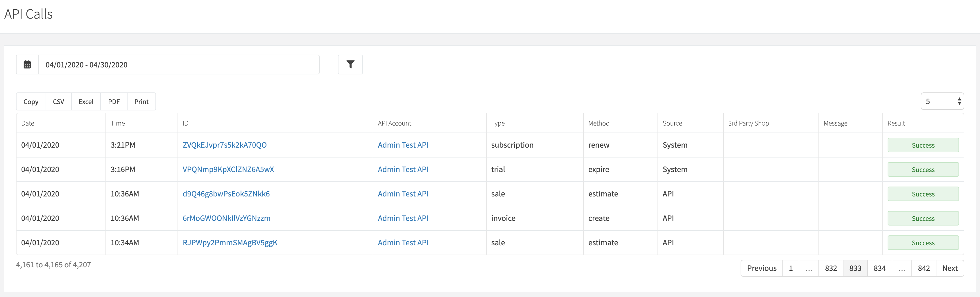Print the API calls table

click(x=141, y=101)
